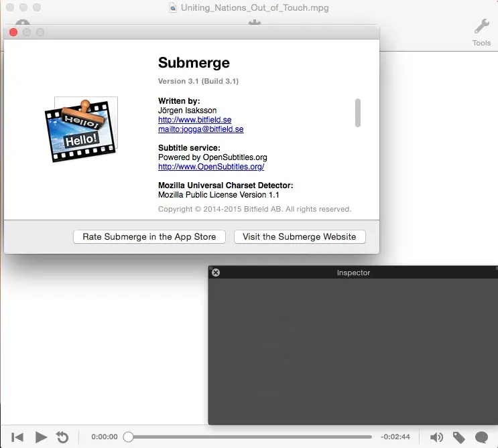498x448 pixels.
Task: Click the Uniting_Nations_Out_of_Touch.mpg title
Action: coord(255,7)
